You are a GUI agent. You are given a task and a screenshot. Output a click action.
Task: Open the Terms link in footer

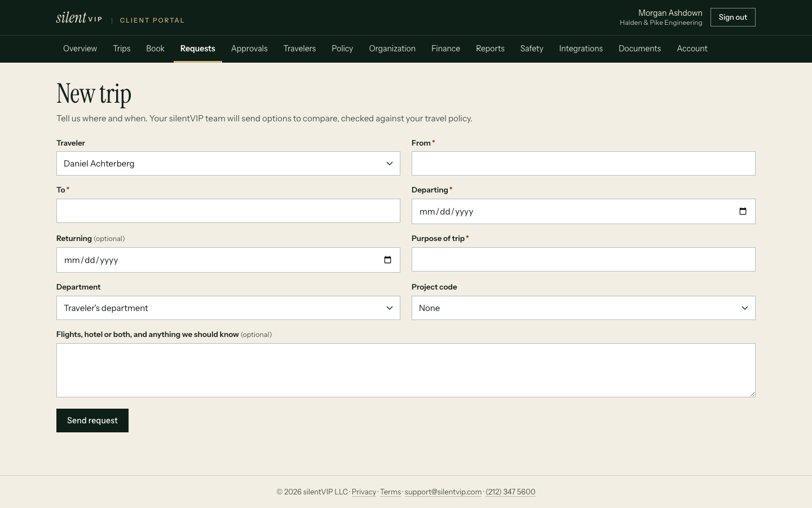coord(390,492)
